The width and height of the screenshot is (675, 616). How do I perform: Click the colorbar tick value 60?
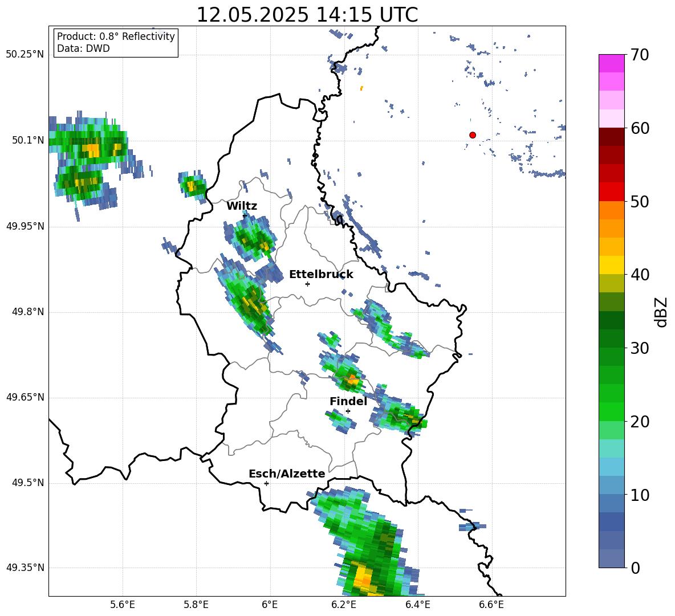[640, 128]
